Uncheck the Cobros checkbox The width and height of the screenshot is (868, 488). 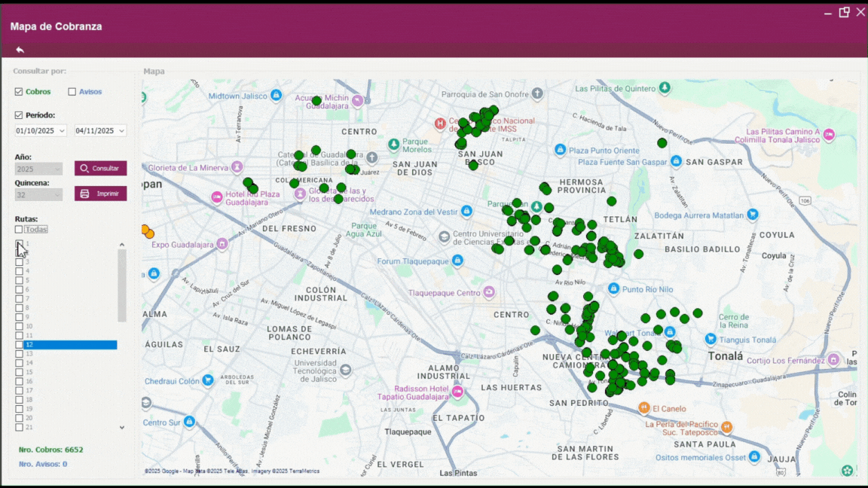[x=19, y=92]
